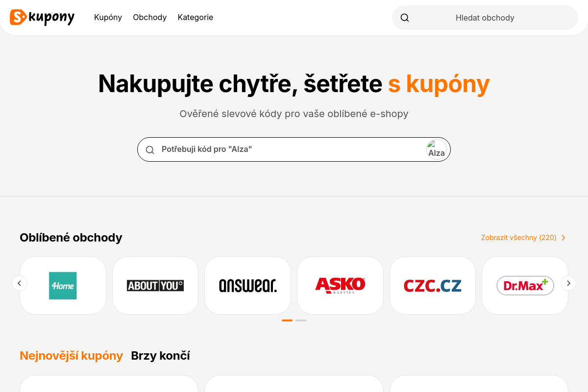The width and height of the screenshot is (588, 392).
Task: Click the left carousel arrow
Action: [x=20, y=283]
